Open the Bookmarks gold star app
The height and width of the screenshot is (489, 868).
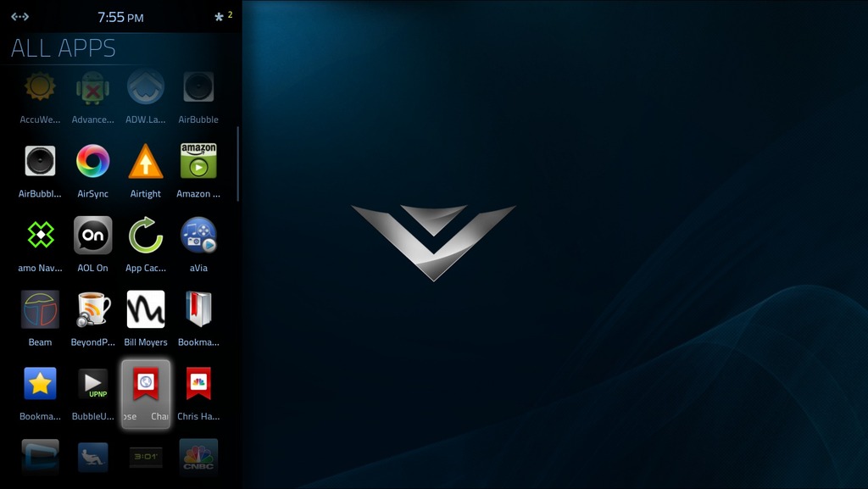point(40,384)
